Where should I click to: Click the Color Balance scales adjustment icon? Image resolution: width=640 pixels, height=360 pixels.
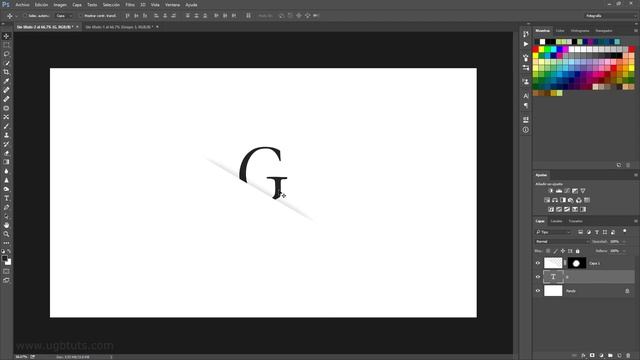coord(555,200)
